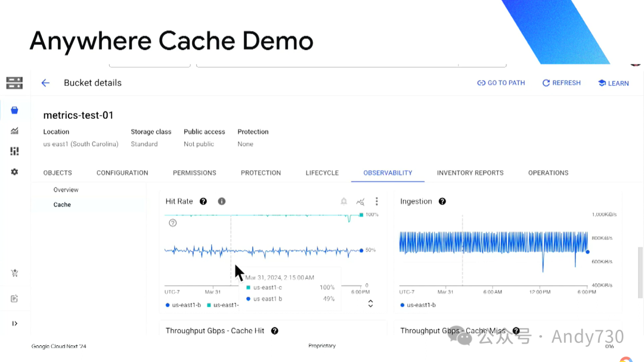Refresh the bucket details
This screenshot has width=644, height=362.
[x=562, y=83]
